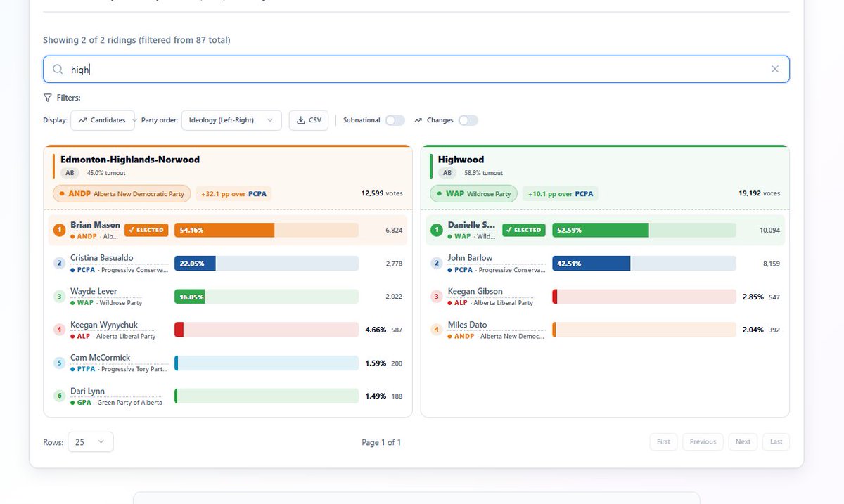Download the results as CSV
The image size is (844, 504).
(309, 120)
